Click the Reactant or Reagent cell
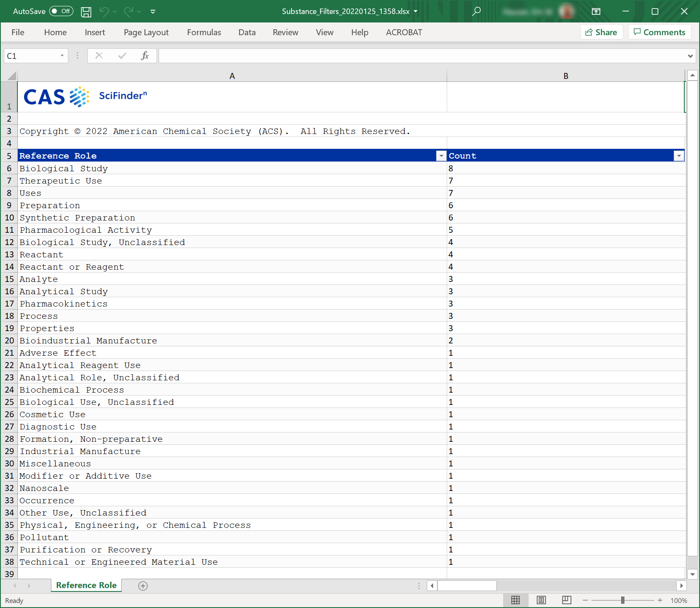This screenshot has height=608, width=700. [232, 267]
